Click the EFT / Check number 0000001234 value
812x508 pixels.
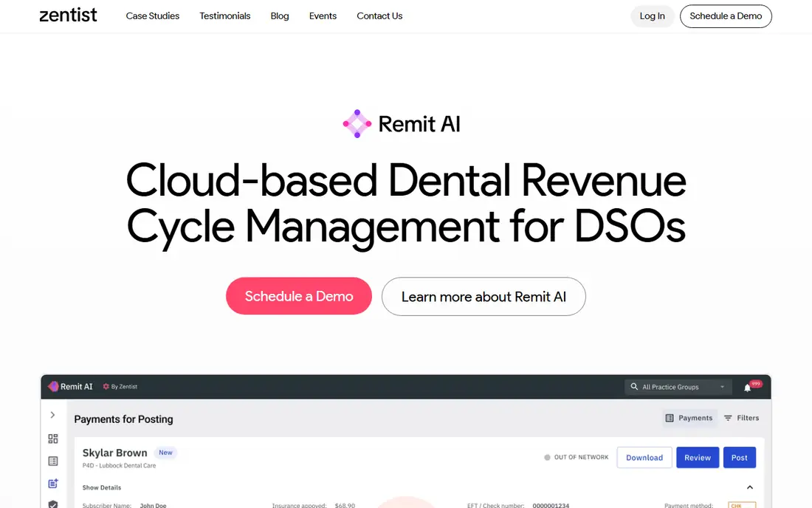pos(551,505)
